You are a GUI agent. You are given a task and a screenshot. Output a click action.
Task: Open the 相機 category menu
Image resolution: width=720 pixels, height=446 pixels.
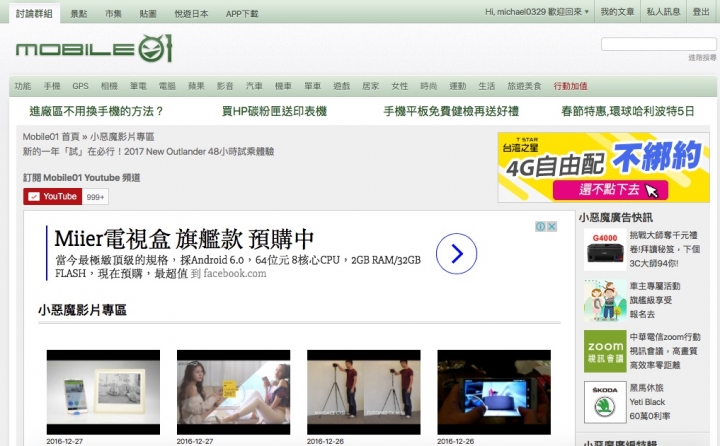click(x=109, y=86)
